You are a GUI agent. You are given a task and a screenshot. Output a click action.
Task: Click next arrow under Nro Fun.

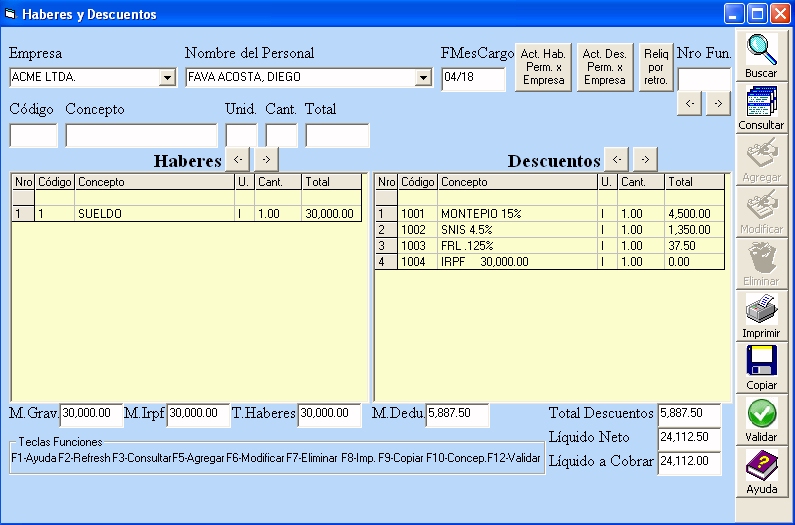718,103
